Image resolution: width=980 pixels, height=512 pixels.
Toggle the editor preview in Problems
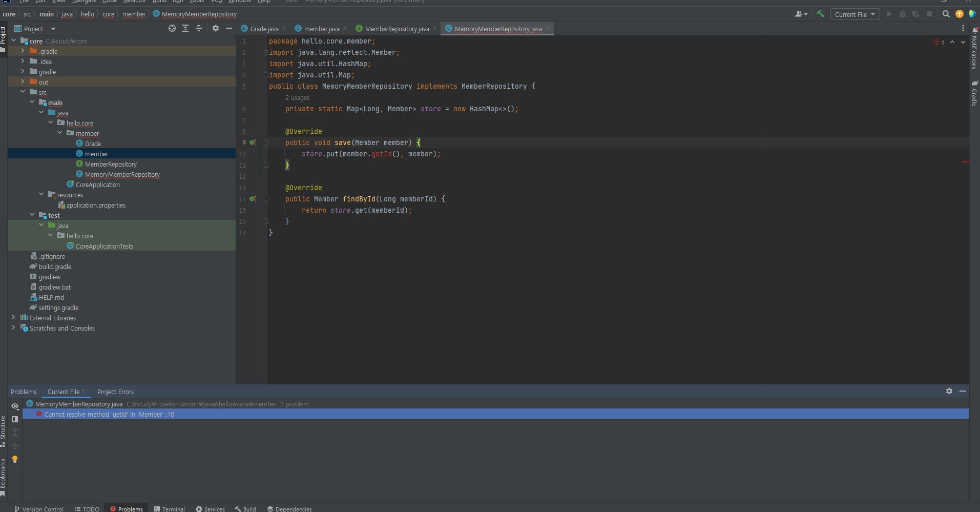[15, 419]
